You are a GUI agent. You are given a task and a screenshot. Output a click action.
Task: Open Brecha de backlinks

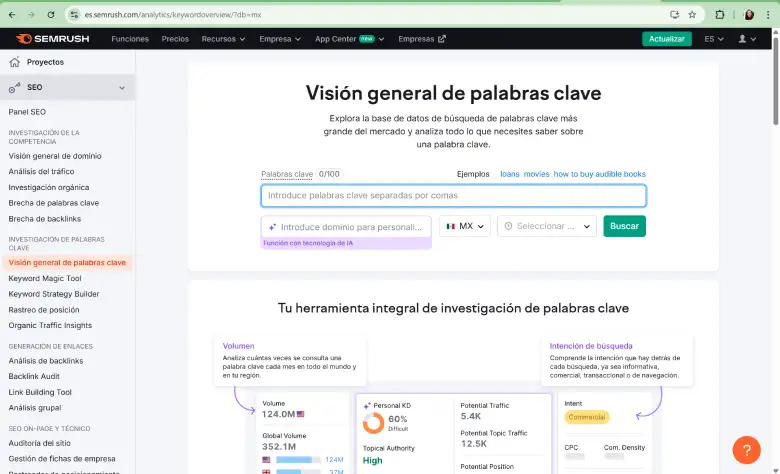[x=45, y=219]
